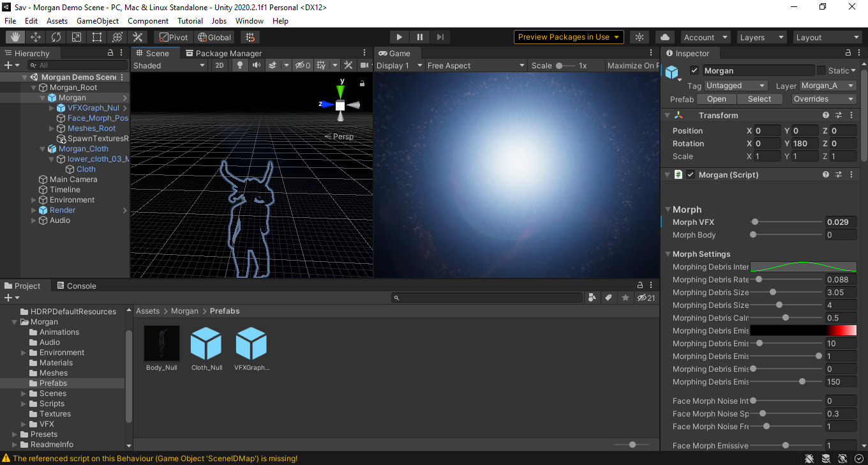
Task: Click the Pause button
Action: point(419,37)
